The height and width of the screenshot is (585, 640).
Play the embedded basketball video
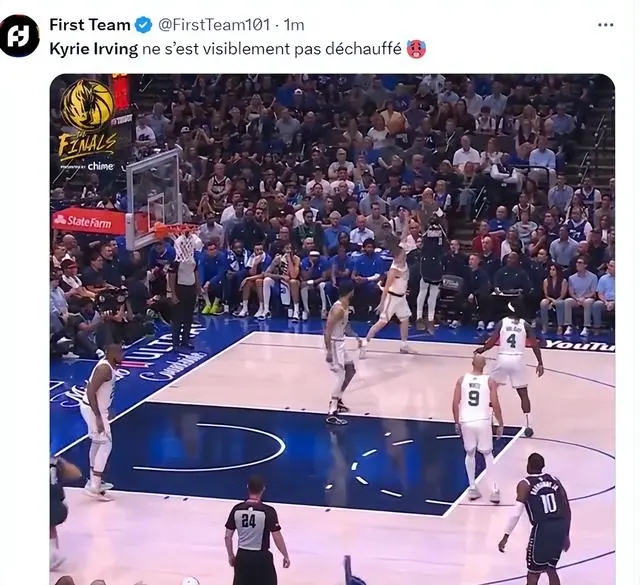(x=332, y=329)
